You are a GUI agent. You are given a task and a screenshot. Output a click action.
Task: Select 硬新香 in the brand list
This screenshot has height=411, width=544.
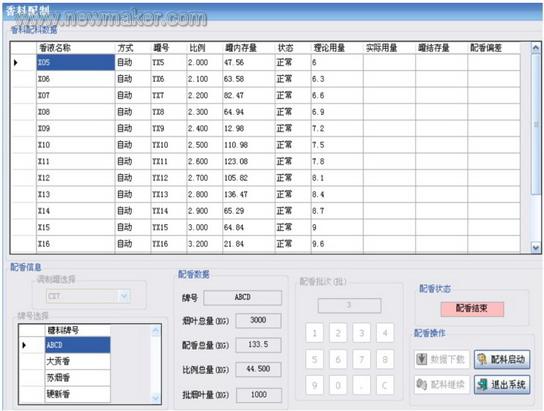(78, 394)
